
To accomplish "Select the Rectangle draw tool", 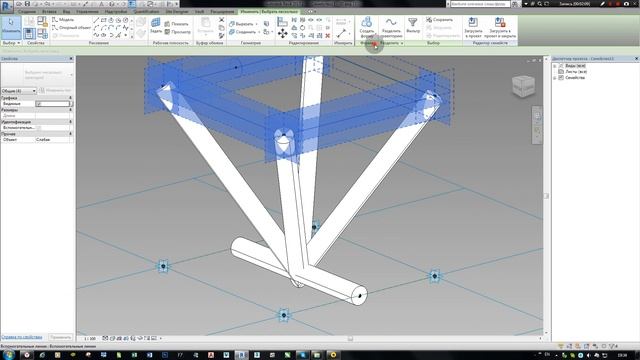I will pos(104,20).
